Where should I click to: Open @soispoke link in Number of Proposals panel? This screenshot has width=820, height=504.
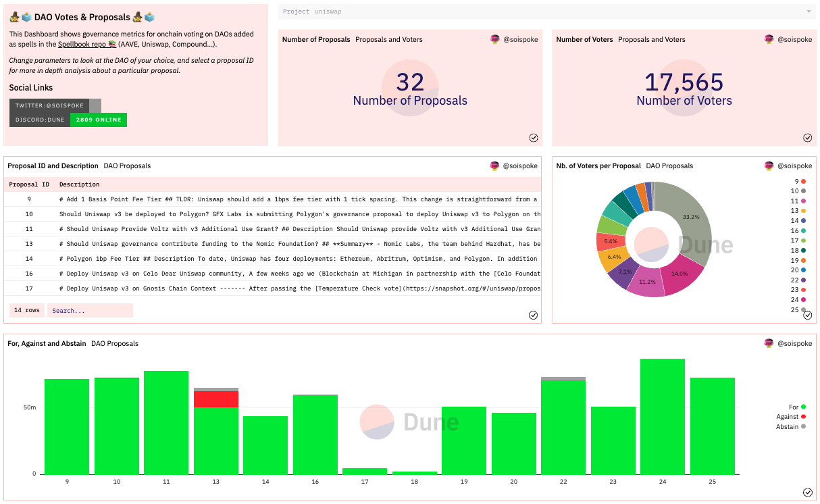(521, 39)
